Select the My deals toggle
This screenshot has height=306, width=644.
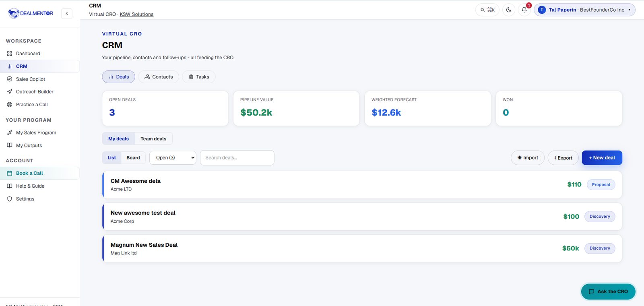pos(118,139)
